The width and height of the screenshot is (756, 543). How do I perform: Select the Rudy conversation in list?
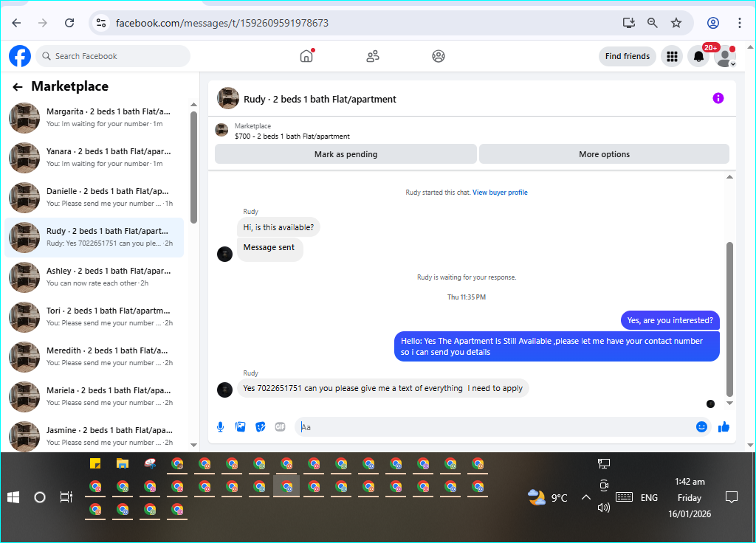94,238
